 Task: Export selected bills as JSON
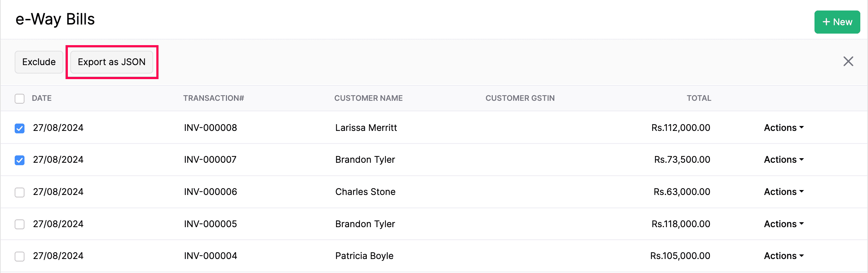point(112,62)
